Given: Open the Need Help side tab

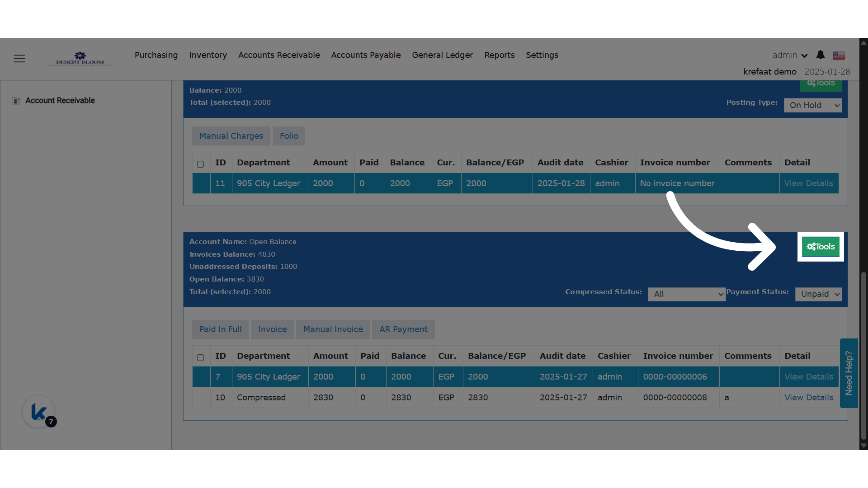Looking at the screenshot, I should [x=849, y=373].
